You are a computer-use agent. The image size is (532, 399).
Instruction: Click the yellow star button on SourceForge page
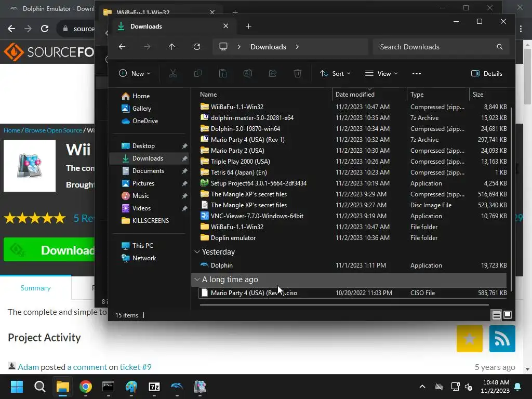pos(469,339)
